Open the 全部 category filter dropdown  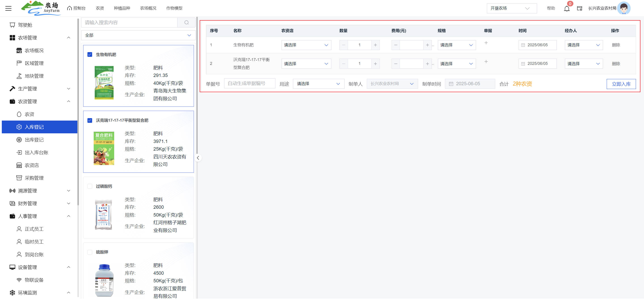click(x=138, y=35)
